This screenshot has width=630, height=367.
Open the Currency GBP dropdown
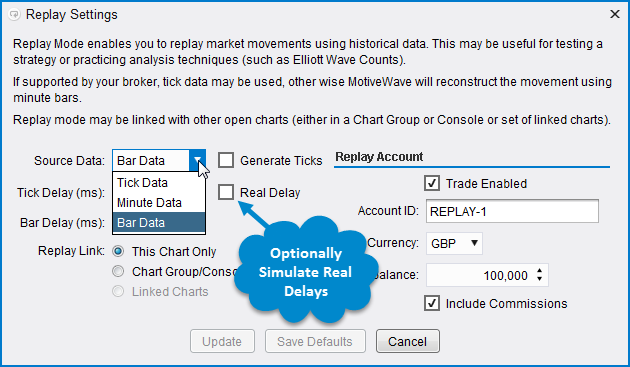click(454, 243)
